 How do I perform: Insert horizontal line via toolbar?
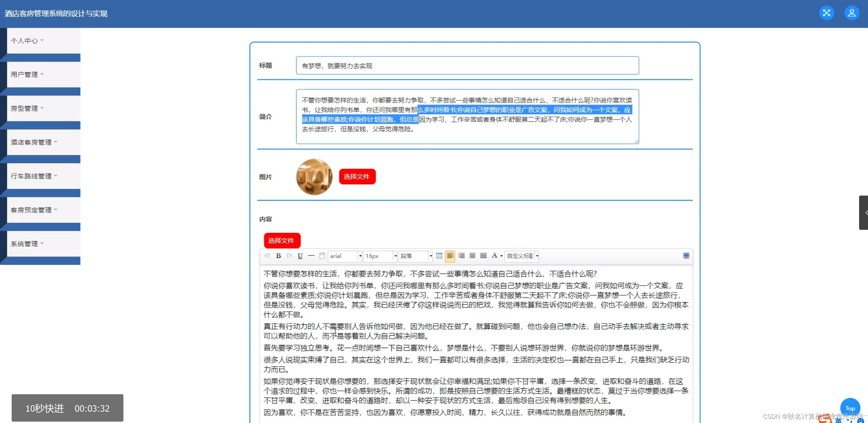tap(311, 256)
